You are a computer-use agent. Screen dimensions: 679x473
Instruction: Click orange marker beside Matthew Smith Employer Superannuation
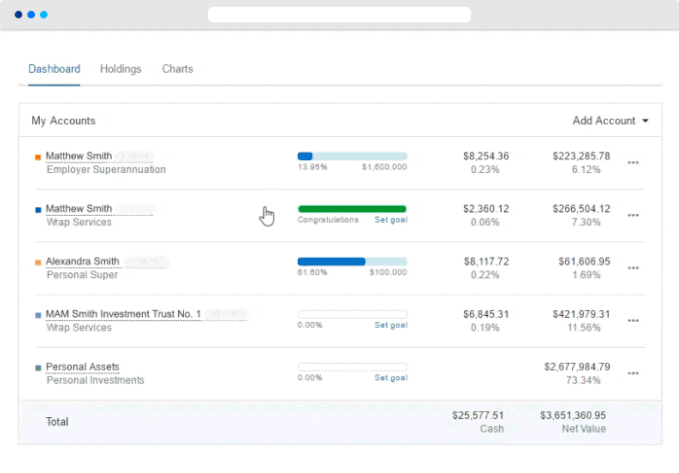click(x=38, y=156)
